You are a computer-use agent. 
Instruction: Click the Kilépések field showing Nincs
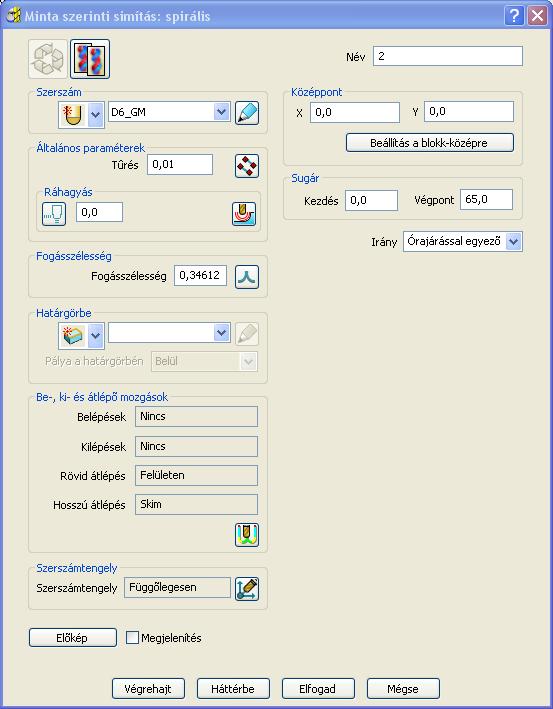[x=196, y=446]
